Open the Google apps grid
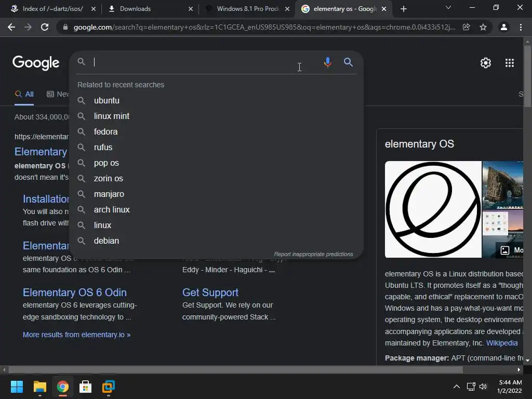 (x=509, y=63)
